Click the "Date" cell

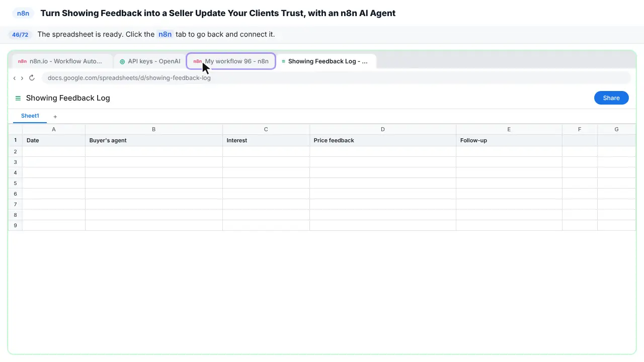coord(54,140)
